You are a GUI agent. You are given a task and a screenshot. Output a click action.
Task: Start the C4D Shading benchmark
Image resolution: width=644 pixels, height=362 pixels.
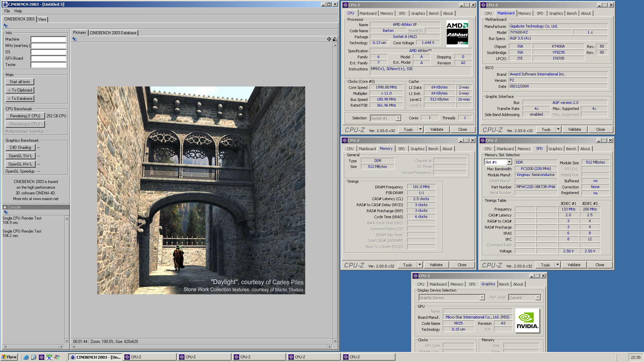click(20, 147)
